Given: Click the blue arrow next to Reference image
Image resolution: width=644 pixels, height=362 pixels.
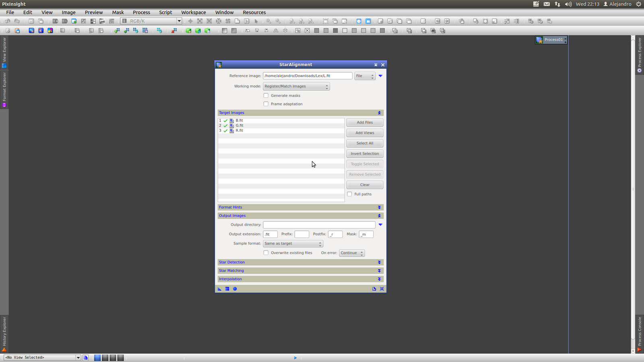Looking at the screenshot, I should (380, 76).
